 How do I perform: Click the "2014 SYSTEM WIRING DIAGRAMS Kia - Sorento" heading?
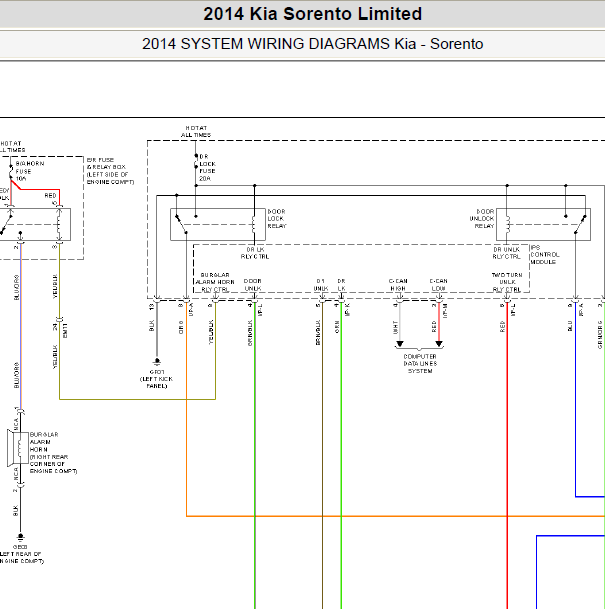pos(313,44)
